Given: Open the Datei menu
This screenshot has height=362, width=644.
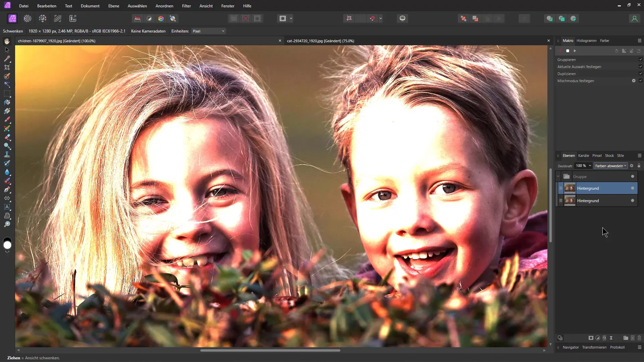Looking at the screenshot, I should point(24,6).
